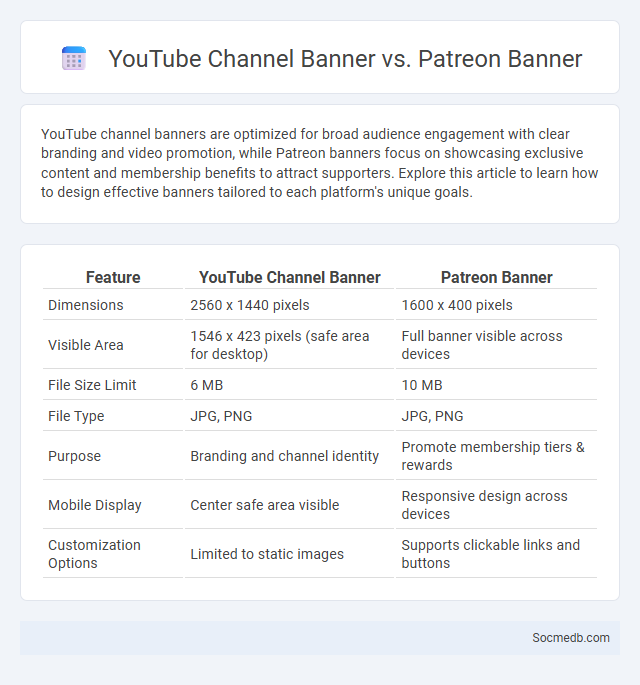Select the 'Patreon Banner' column header
This screenshot has height=685, width=640.
496,277
